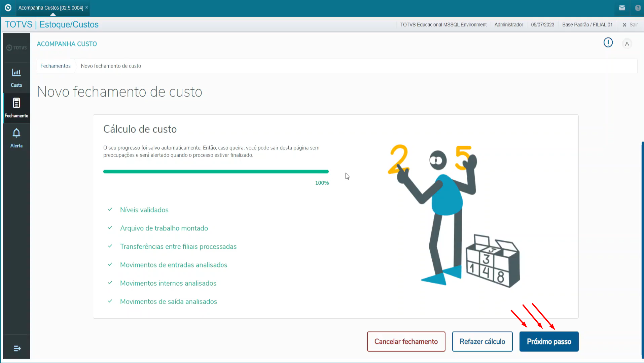The width and height of the screenshot is (644, 363).
Task: Open the mail envelope icon
Action: 622,8
